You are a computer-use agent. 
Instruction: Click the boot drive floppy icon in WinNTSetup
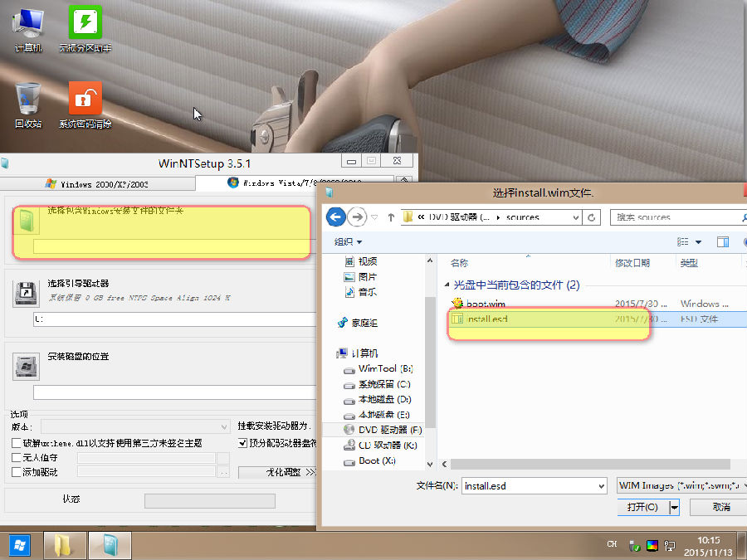pos(27,294)
